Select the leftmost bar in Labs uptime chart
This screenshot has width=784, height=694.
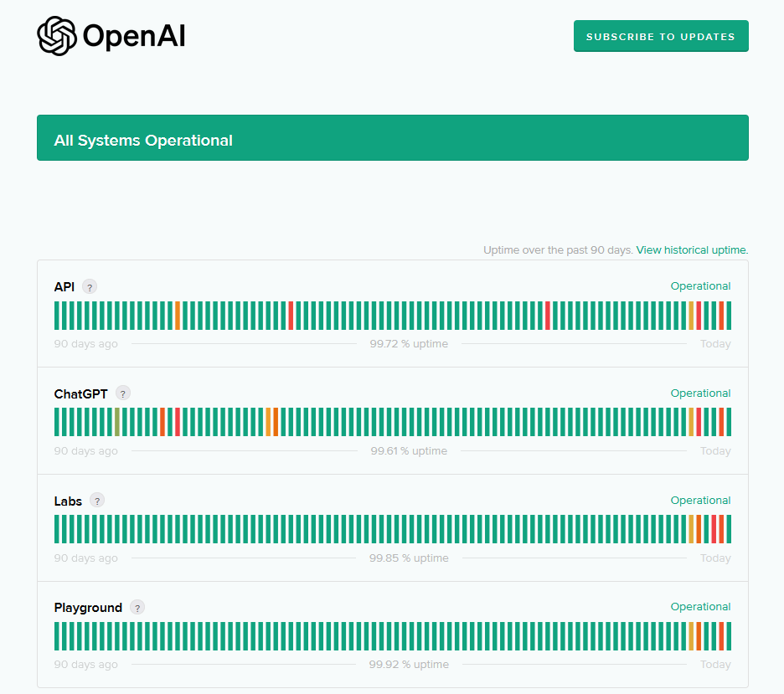(x=57, y=529)
